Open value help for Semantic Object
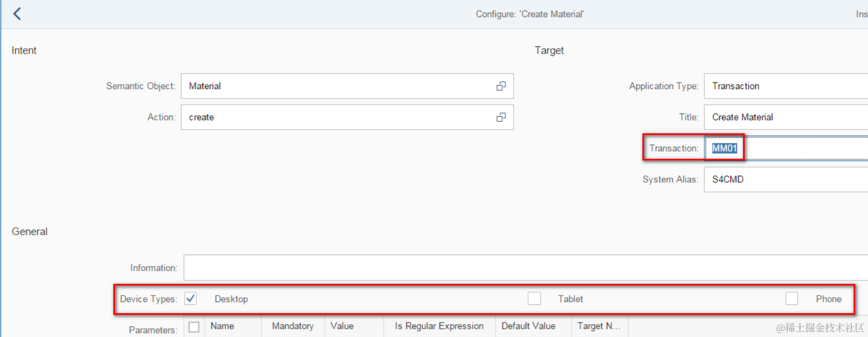This screenshot has height=337, width=868. (501, 86)
